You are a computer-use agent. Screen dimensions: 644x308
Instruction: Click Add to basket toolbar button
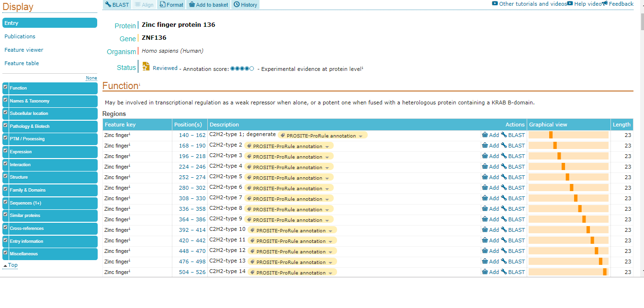tap(208, 5)
